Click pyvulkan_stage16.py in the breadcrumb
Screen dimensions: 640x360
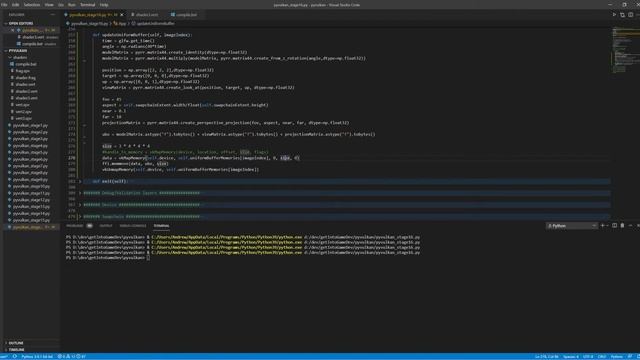[x=89, y=24]
